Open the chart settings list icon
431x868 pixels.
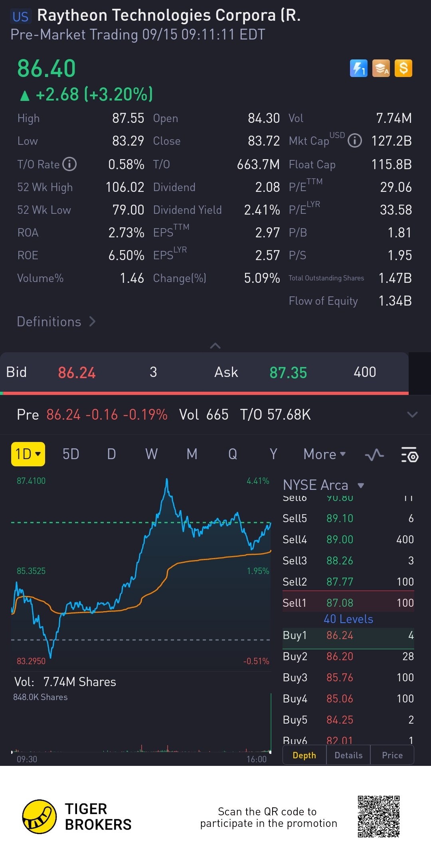tap(409, 455)
